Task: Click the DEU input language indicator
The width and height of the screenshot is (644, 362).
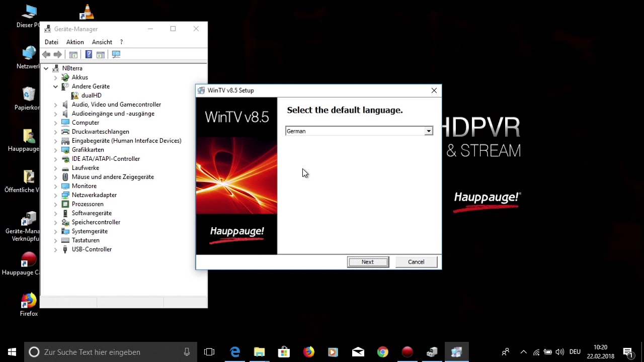Action: [575, 352]
